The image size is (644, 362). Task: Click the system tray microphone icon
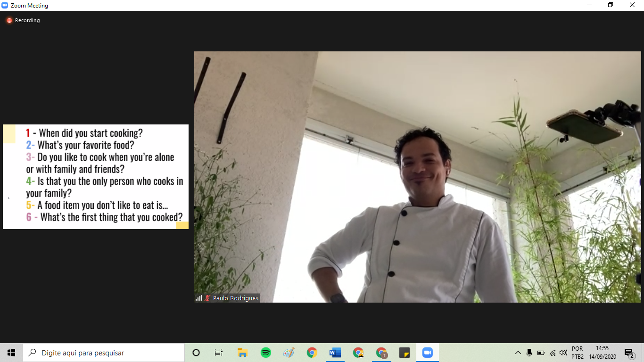[529, 353]
